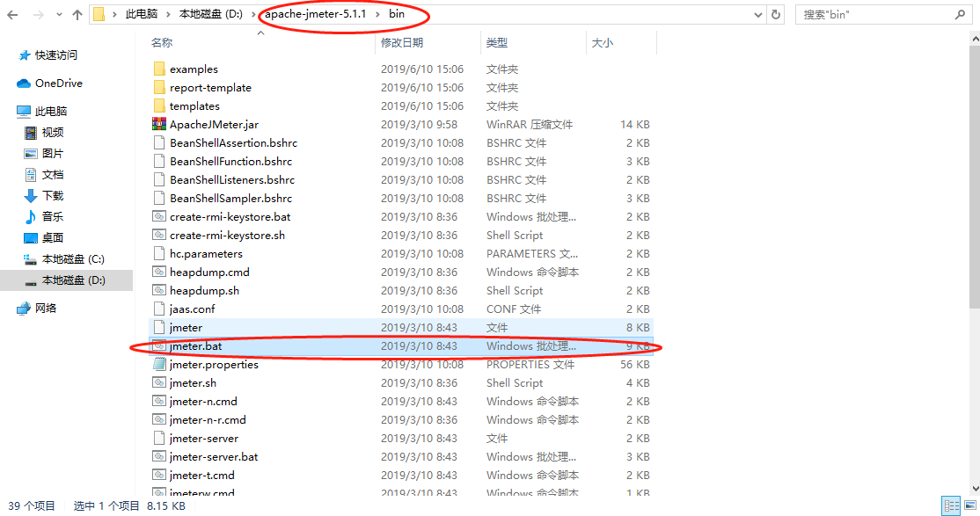Go up one folder level

(x=77, y=14)
